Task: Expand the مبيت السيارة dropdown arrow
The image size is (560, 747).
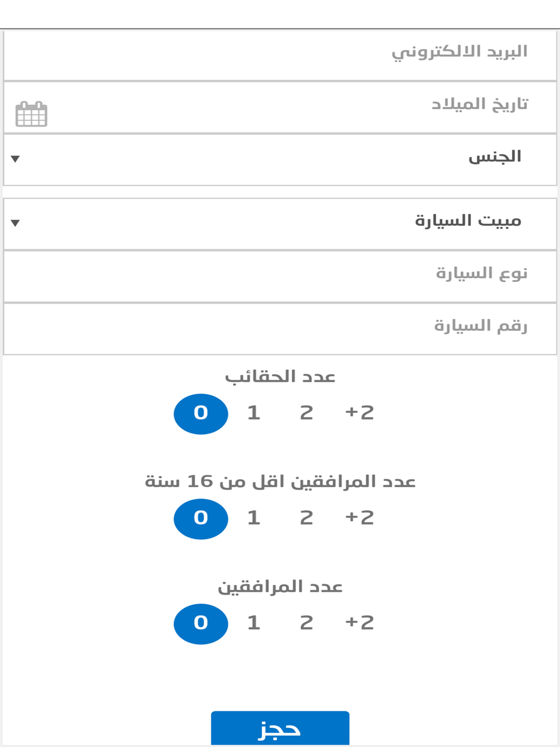Action: [x=15, y=223]
